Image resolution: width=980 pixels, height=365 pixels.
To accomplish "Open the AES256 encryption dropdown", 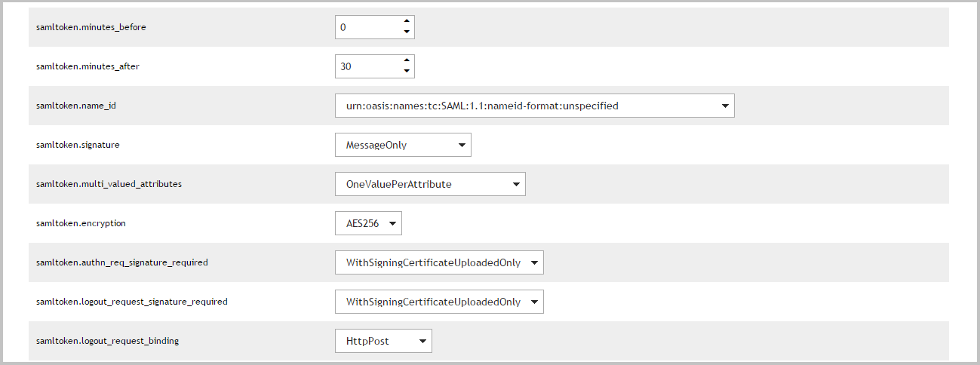I will click(369, 223).
